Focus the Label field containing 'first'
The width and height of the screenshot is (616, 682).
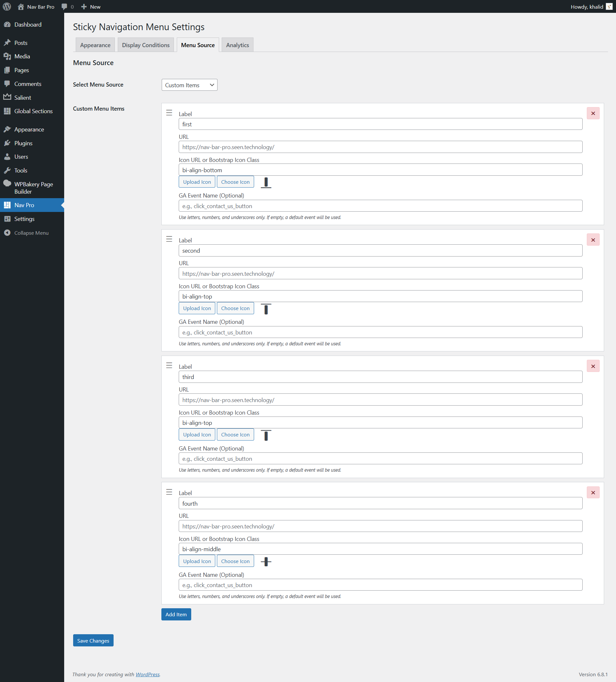(x=381, y=124)
